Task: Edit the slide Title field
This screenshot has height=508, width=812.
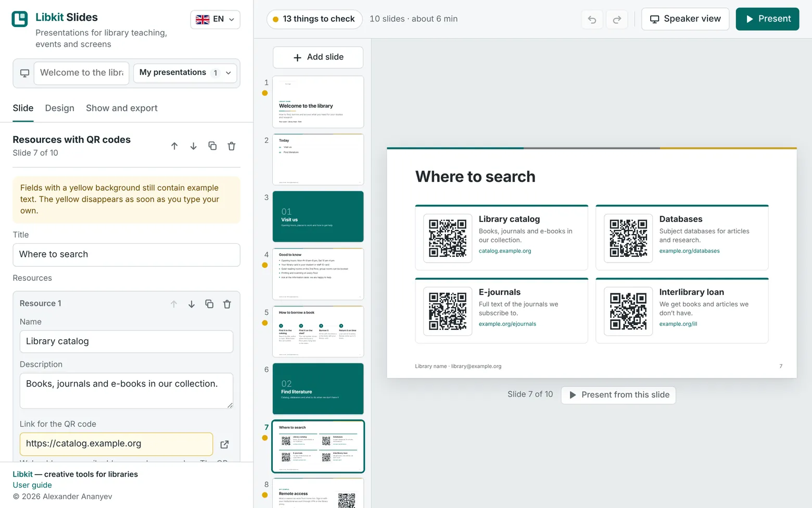Action: [126, 255]
